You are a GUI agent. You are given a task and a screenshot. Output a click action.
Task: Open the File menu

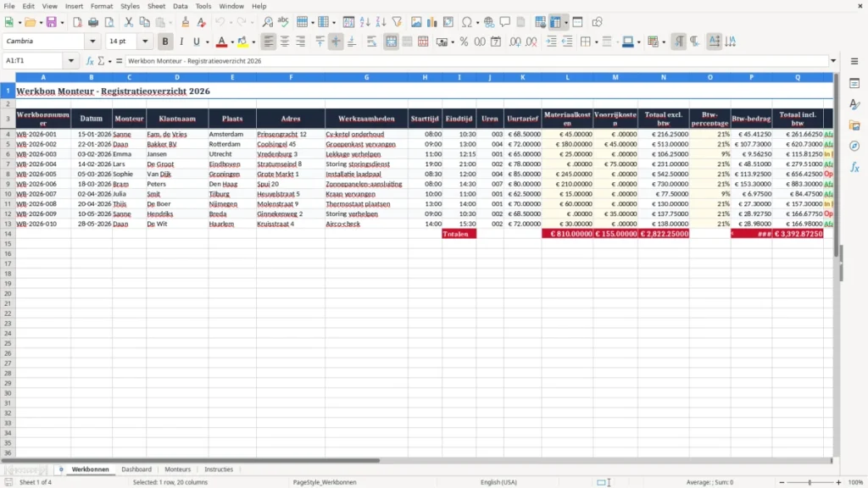click(x=9, y=6)
